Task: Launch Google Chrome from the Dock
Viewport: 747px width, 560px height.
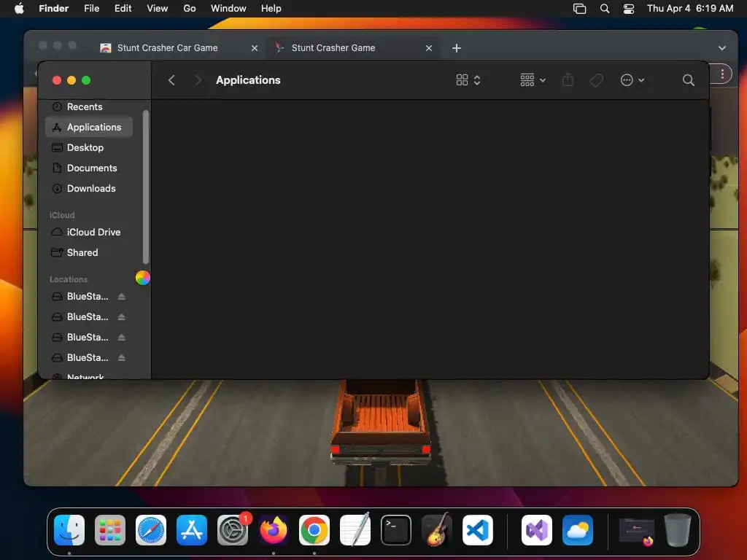Action: point(314,530)
